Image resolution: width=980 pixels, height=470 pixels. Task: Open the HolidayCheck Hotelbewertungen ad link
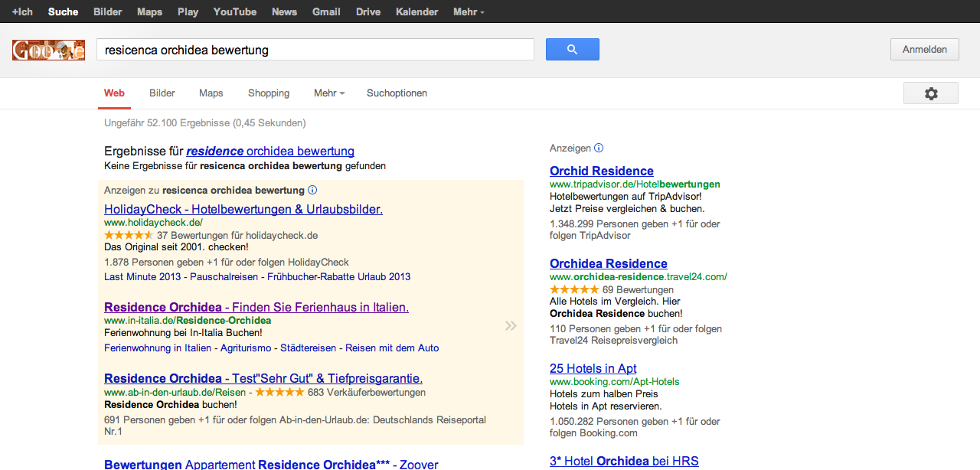click(243, 209)
